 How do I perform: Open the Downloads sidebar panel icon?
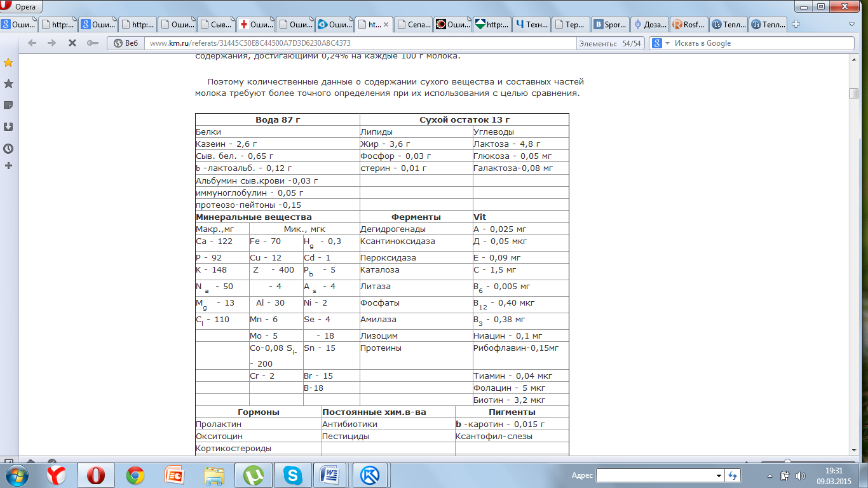[8, 127]
